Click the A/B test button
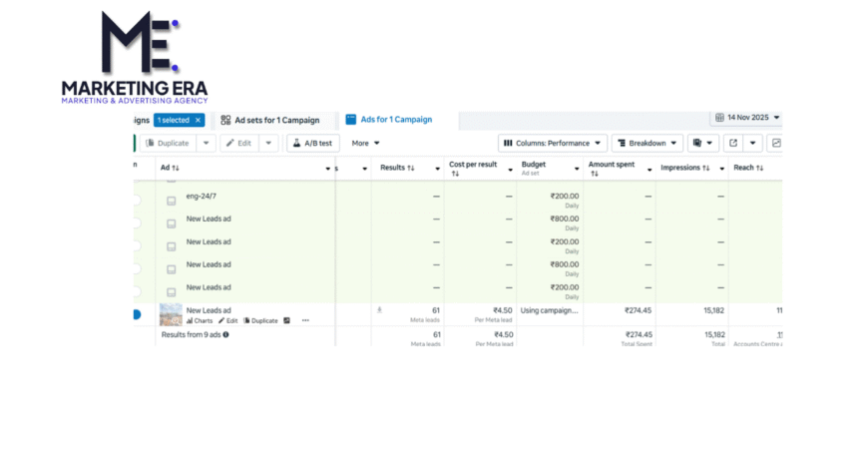The height and width of the screenshot is (456, 868). point(312,143)
